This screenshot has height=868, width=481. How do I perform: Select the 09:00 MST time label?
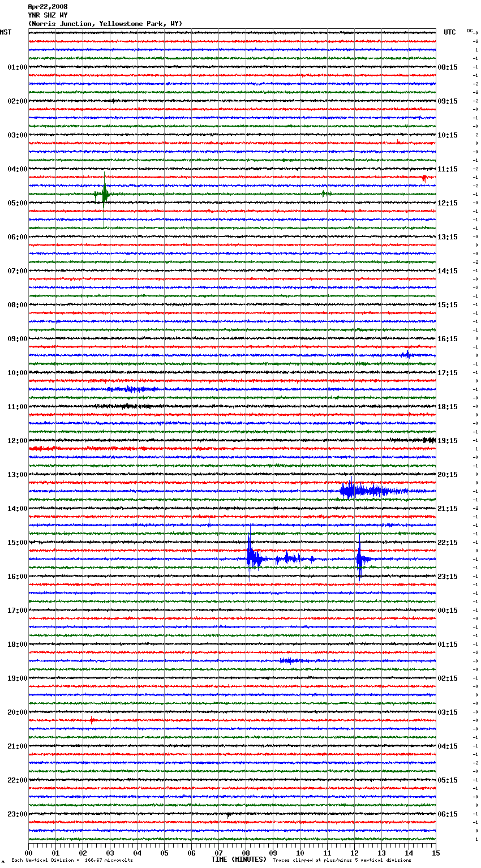point(17,339)
